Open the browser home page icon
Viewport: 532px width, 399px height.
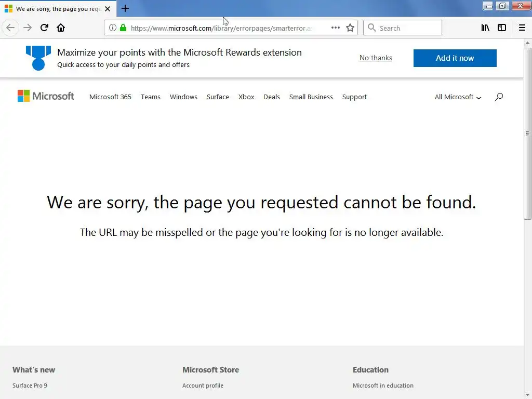pyautogui.click(x=61, y=28)
